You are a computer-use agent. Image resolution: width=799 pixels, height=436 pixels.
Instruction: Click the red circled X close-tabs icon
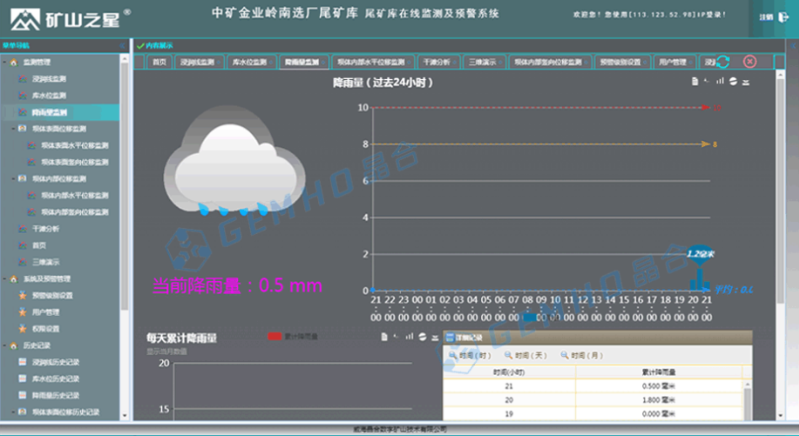(749, 62)
